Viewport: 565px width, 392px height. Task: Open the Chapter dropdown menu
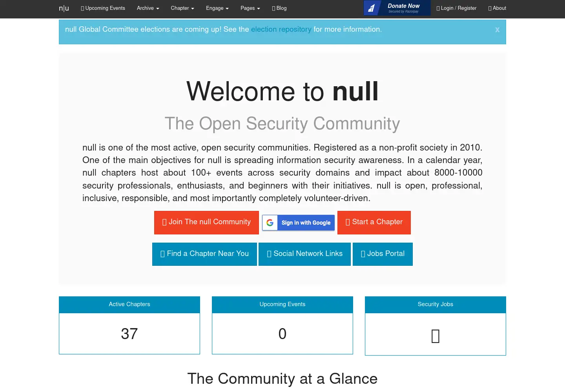tap(182, 8)
